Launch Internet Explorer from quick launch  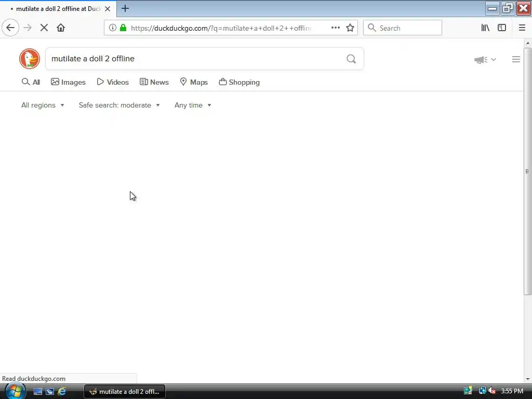62,392
